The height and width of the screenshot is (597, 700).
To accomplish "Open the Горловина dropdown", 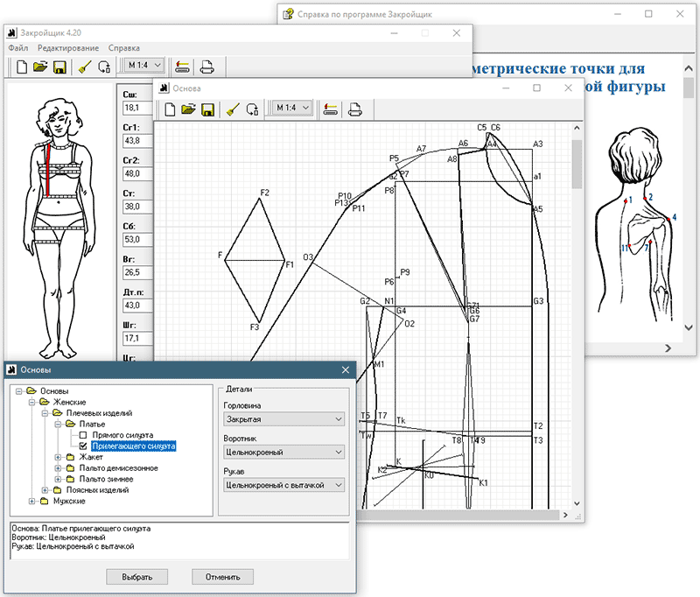I will (283, 420).
